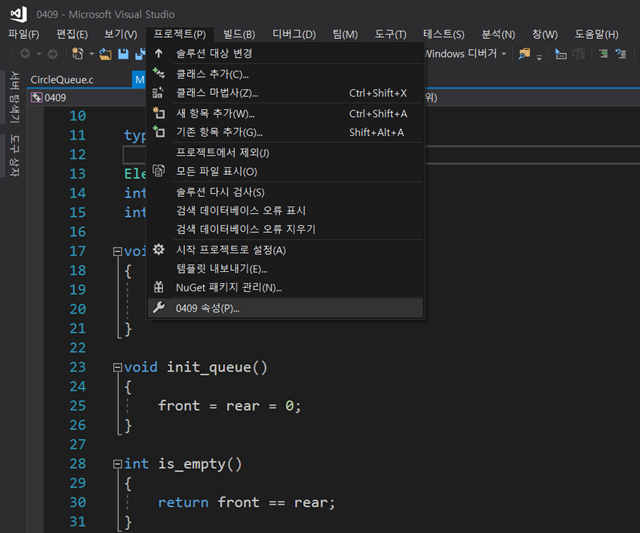
Task: Click Start debugging Windows 디버거 button
Action: 461,53
